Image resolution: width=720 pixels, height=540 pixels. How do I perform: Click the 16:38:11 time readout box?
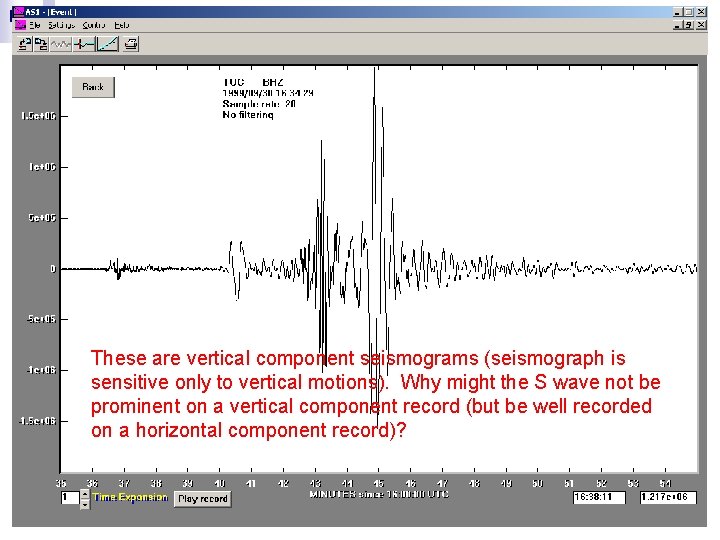599,497
